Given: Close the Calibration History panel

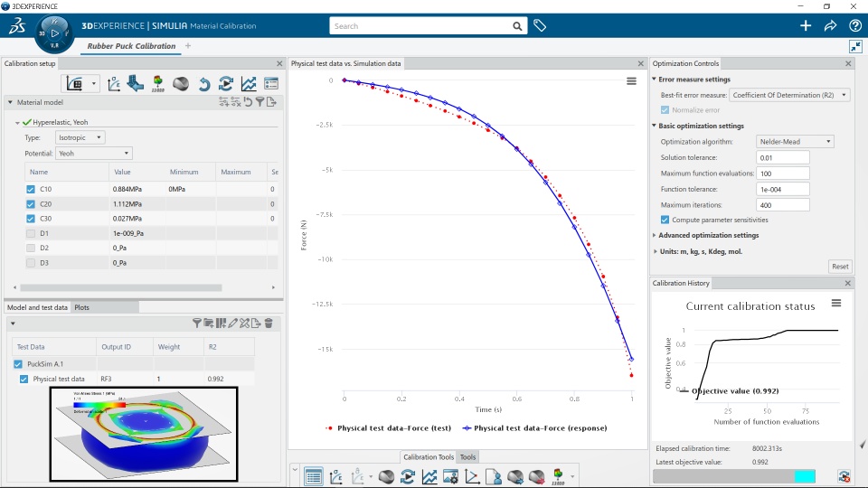Looking at the screenshot, I should [x=848, y=283].
